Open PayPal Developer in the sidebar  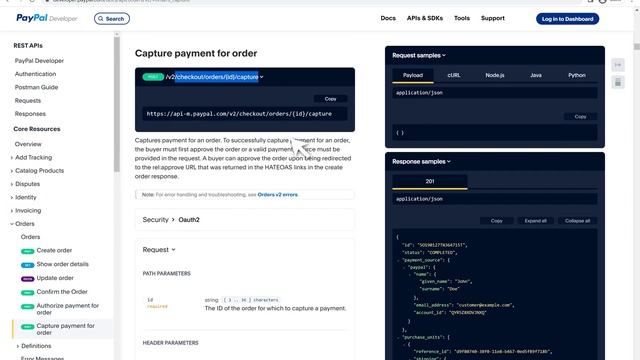pyautogui.click(x=39, y=61)
